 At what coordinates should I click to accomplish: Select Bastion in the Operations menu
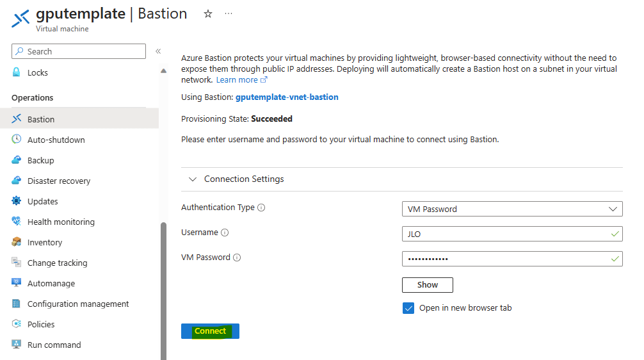point(79,119)
